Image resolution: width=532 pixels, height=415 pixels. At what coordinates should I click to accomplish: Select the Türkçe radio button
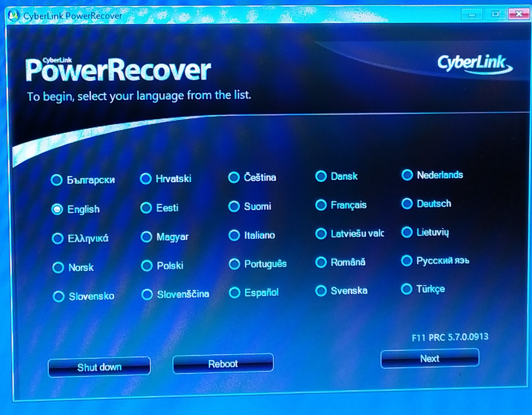[407, 289]
